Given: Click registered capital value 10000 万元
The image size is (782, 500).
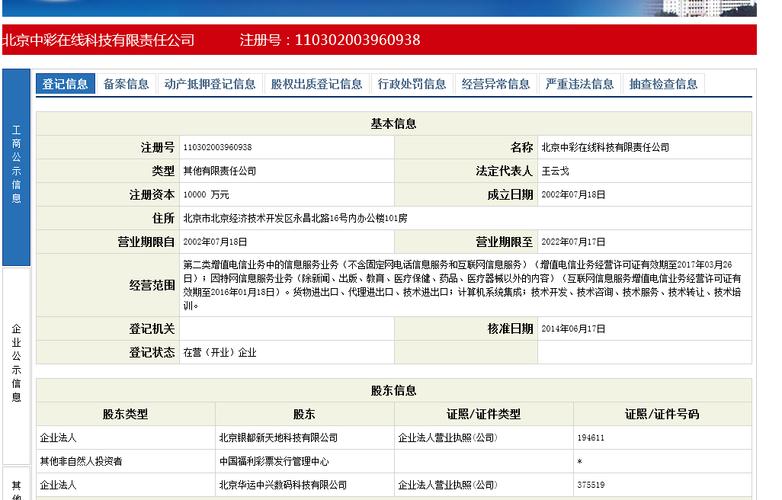Looking at the screenshot, I should tap(206, 194).
